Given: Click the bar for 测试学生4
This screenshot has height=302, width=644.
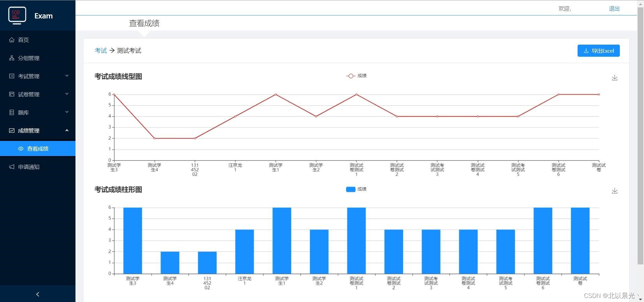Looking at the screenshot, I should point(170,263).
